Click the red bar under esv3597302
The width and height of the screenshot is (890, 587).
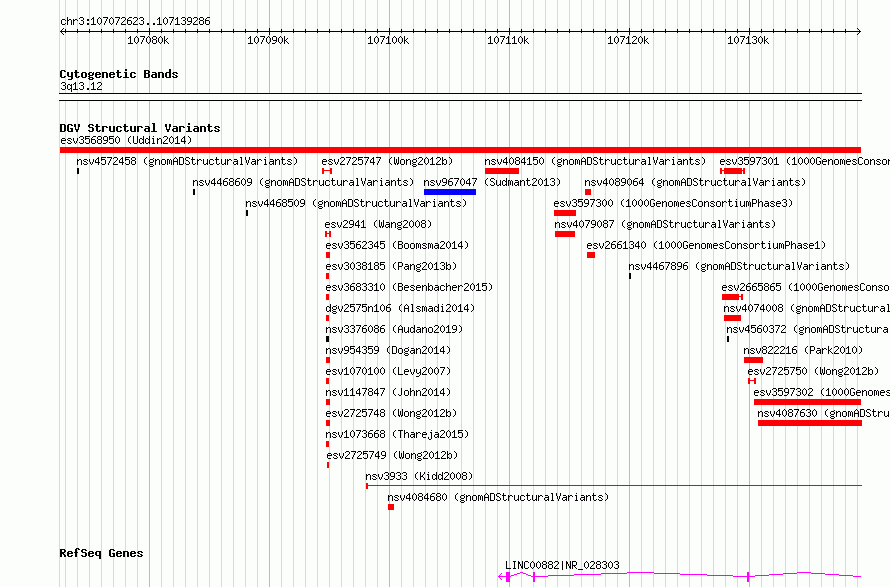pos(807,402)
